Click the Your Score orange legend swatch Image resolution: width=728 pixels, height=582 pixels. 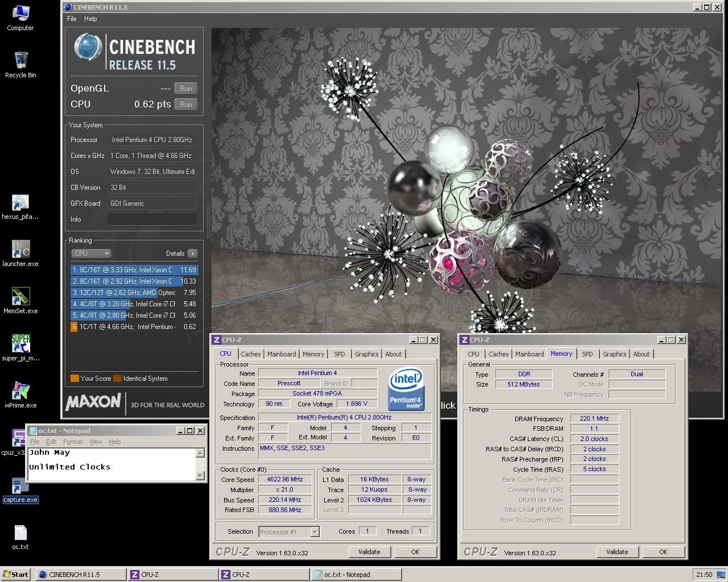coord(75,379)
